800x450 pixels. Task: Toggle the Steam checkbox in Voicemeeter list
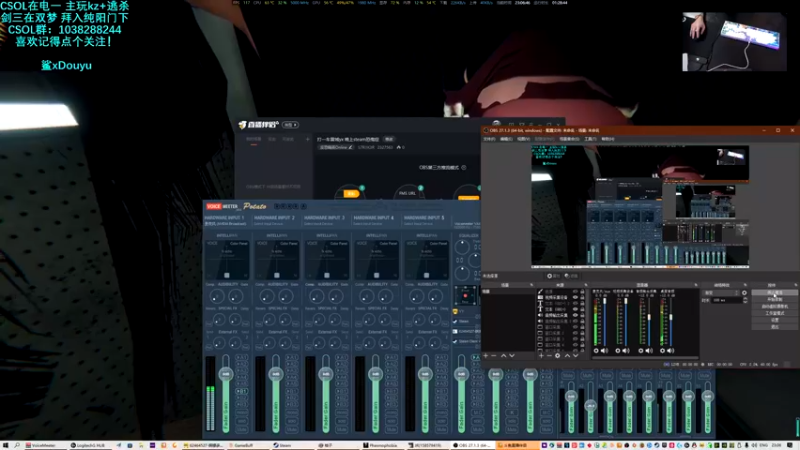455,321
